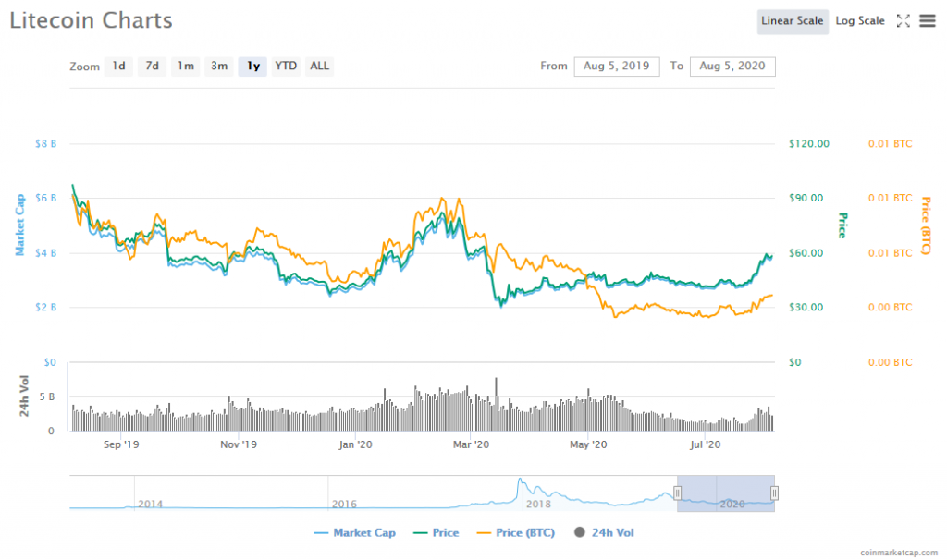
Task: Set zoom to 1m
Action: click(185, 66)
